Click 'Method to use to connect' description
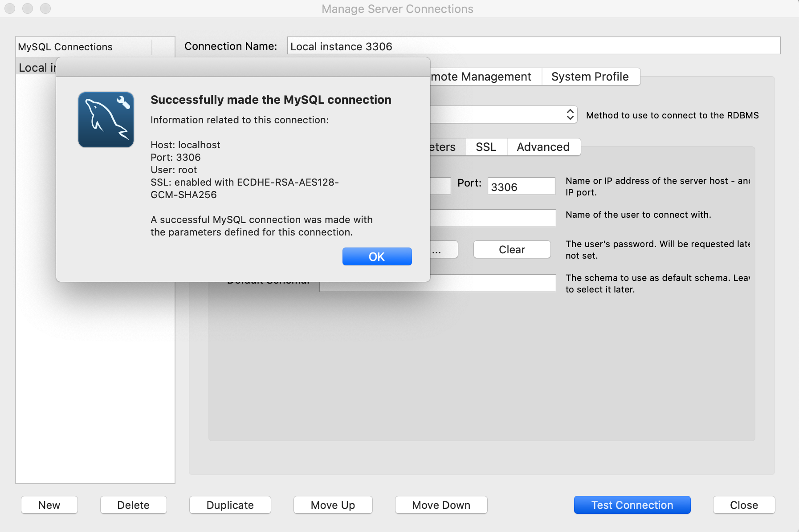This screenshot has height=532, width=799. click(673, 115)
